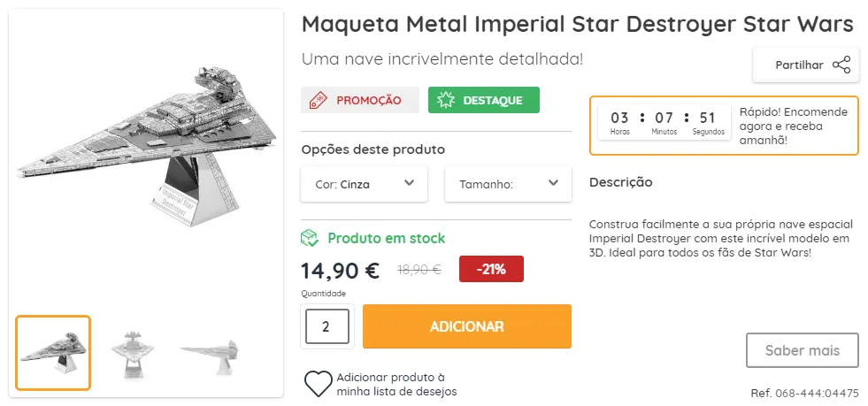Click the Adicionar produto à lista de desejos link

coord(396,384)
